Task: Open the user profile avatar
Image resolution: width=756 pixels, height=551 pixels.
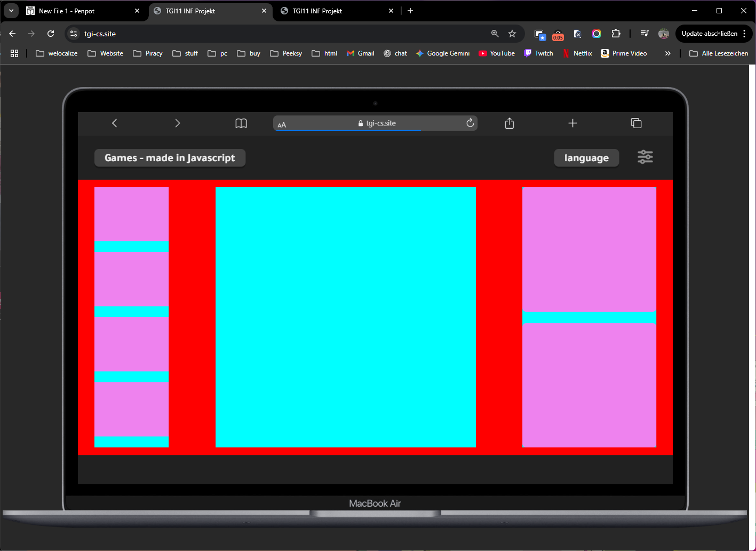Action: point(664,34)
